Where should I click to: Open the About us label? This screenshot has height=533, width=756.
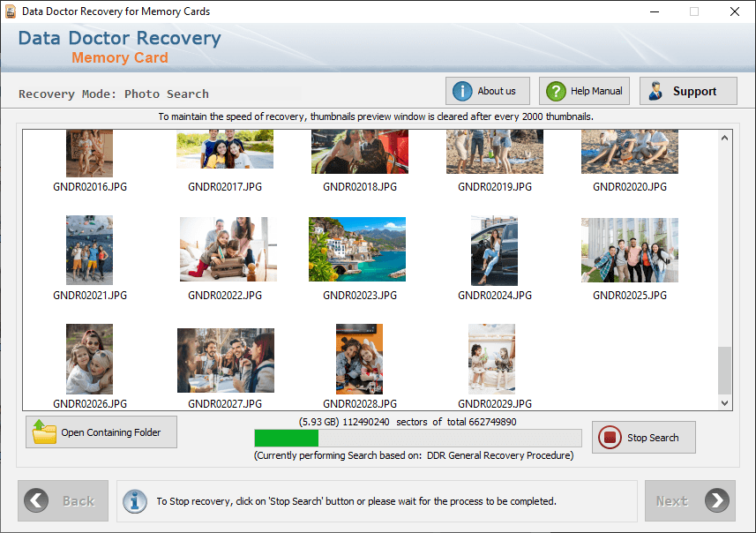(496, 91)
